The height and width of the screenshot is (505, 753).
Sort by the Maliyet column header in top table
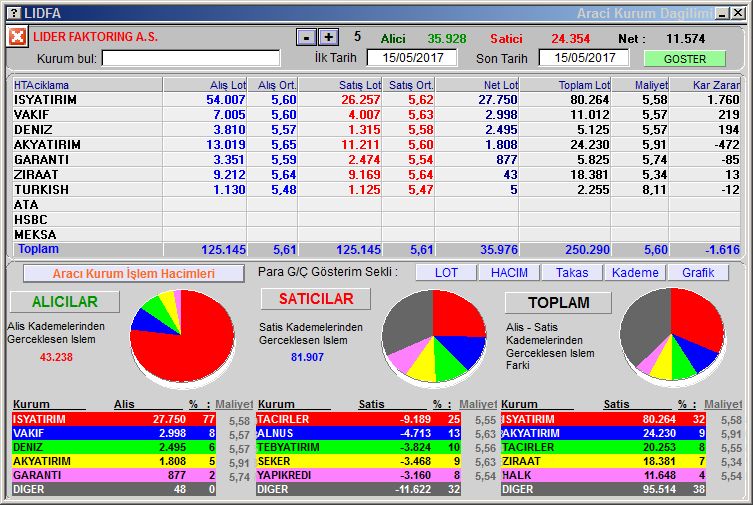coord(640,85)
